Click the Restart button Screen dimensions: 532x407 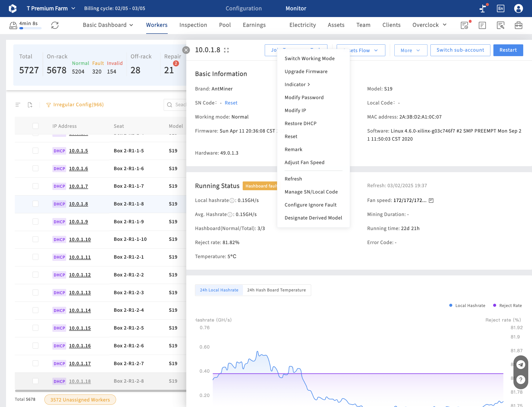pyautogui.click(x=508, y=50)
